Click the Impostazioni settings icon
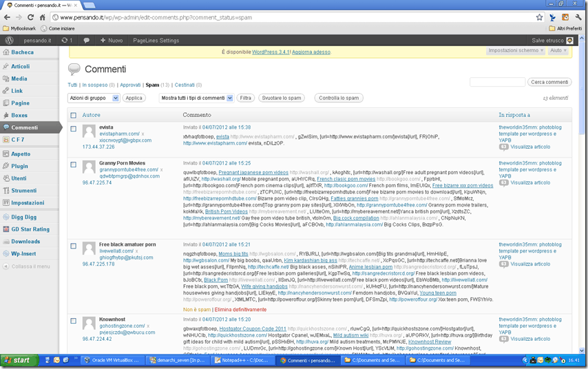This screenshot has height=369, width=588. pos(6,203)
